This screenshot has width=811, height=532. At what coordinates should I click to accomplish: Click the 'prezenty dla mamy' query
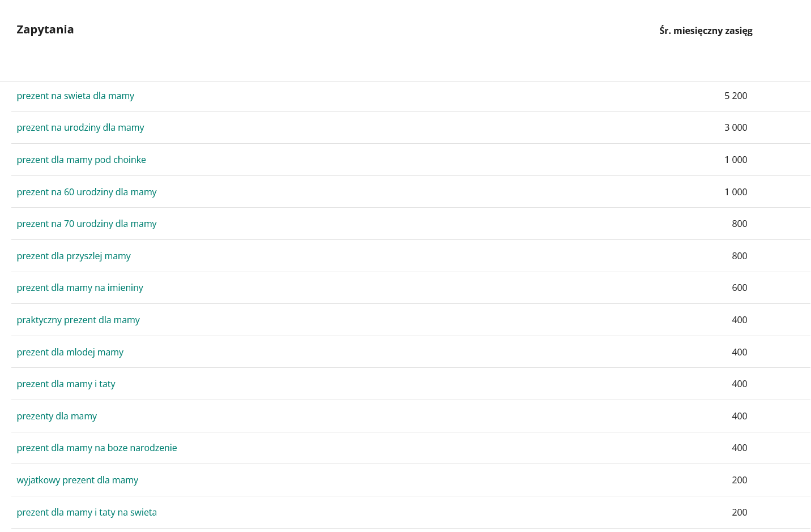pyautogui.click(x=57, y=417)
